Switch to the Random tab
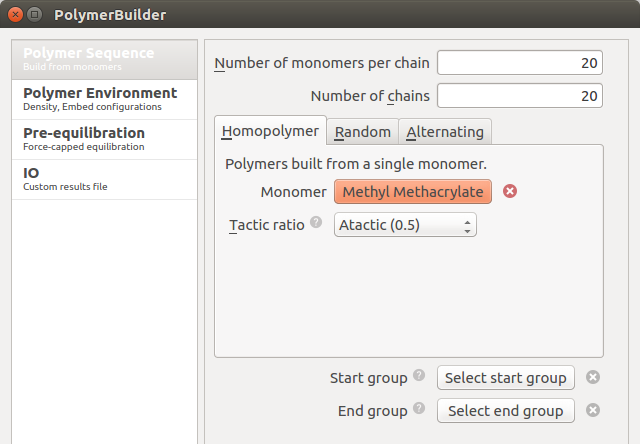Viewport: 640px width, 444px height. tap(362, 132)
